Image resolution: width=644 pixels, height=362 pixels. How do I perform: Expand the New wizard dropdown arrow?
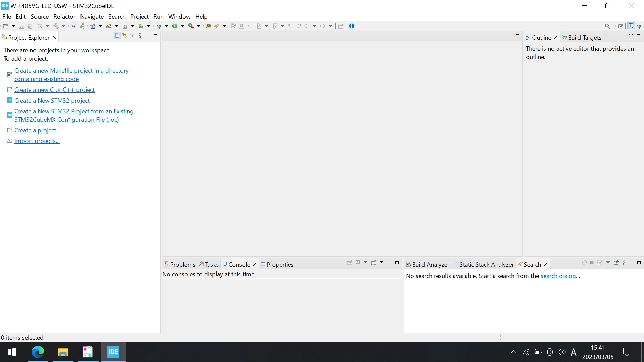coord(13,26)
